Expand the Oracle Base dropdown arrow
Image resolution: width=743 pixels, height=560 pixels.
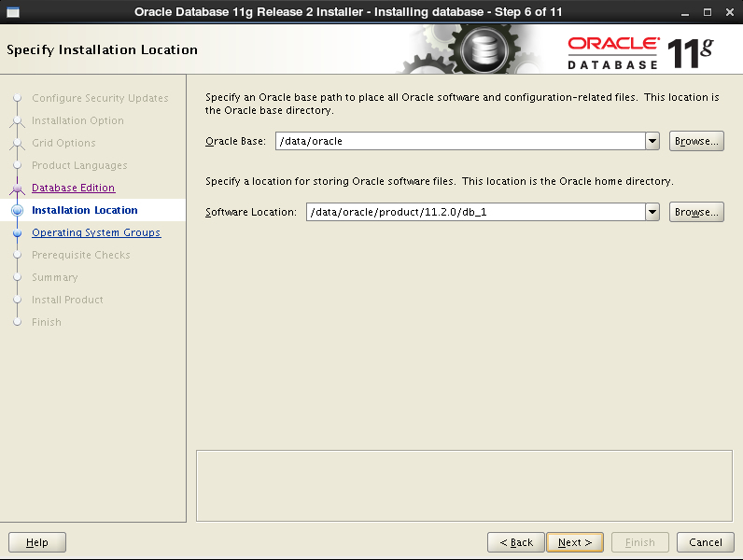pos(652,141)
